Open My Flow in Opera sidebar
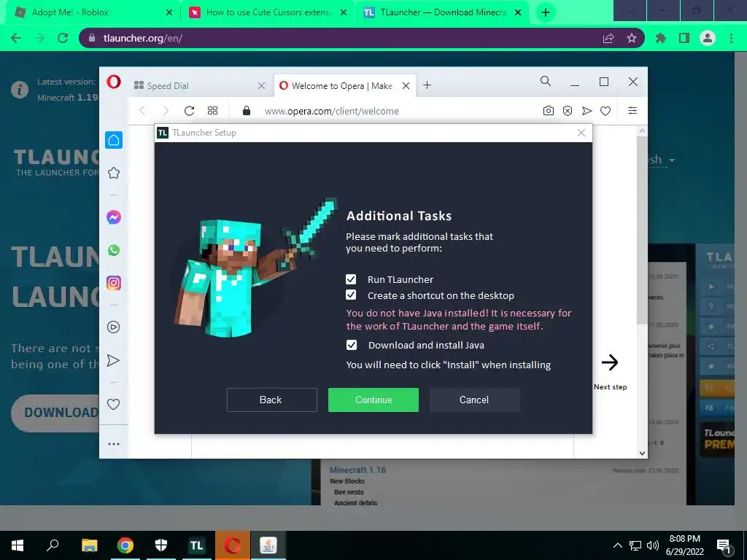This screenshot has width=747, height=560. point(113,360)
